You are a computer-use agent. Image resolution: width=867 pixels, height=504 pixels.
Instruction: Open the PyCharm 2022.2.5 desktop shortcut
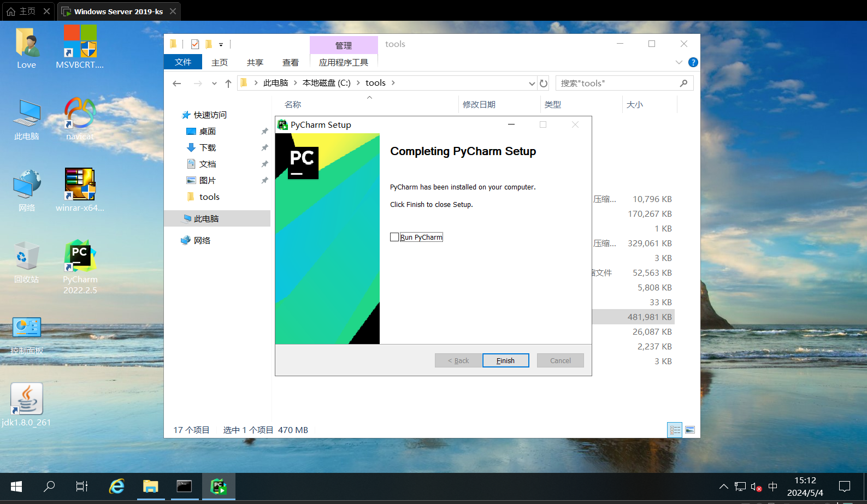tap(80, 267)
